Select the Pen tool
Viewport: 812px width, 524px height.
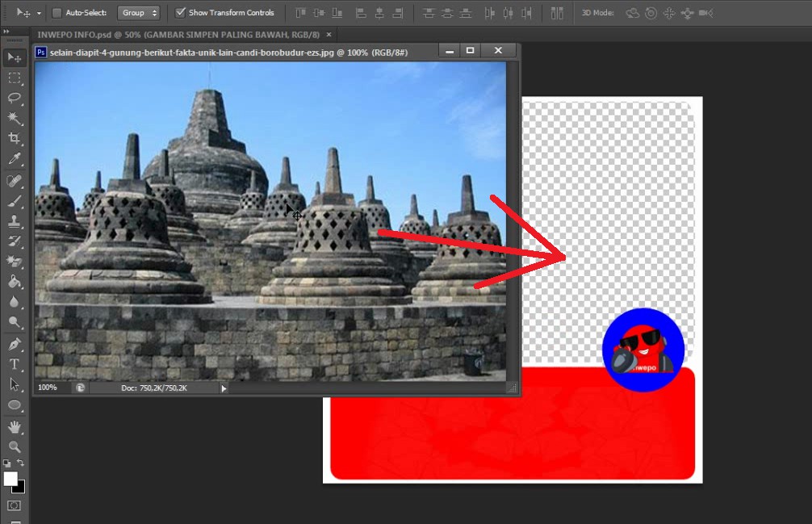pos(15,344)
